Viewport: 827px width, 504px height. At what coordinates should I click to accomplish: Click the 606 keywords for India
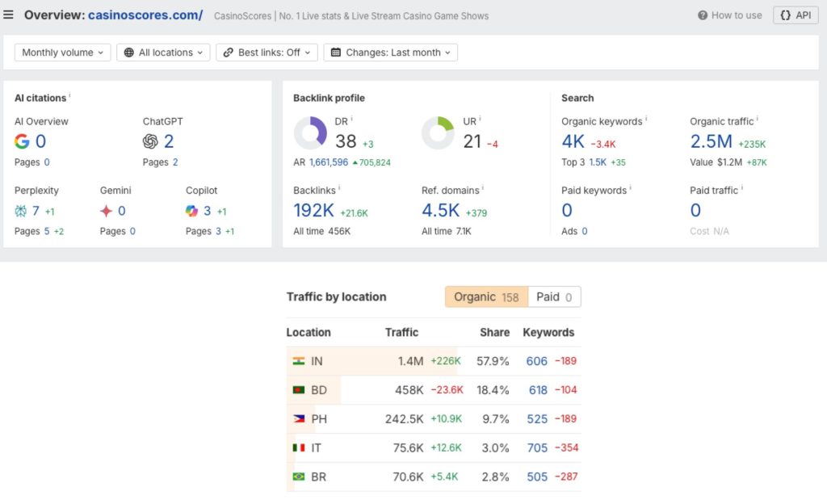tap(536, 361)
